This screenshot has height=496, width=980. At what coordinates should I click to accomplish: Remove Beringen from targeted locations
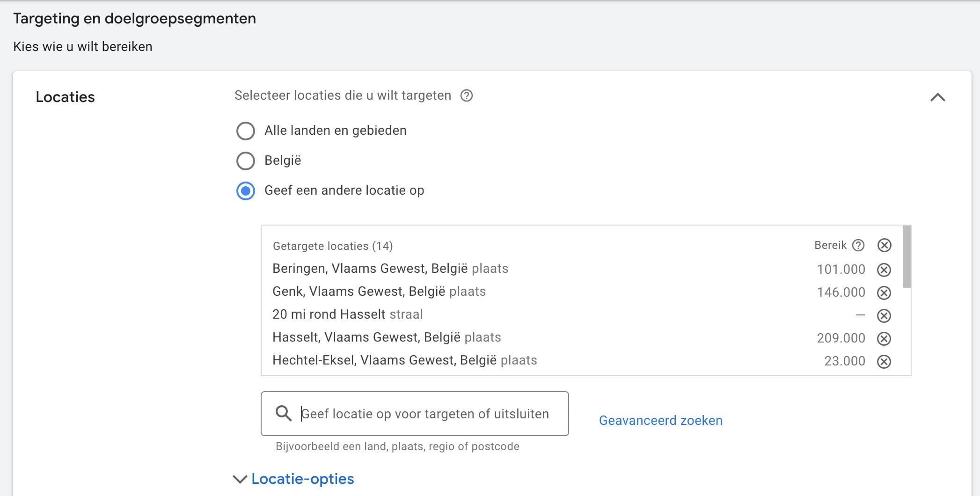(x=884, y=270)
